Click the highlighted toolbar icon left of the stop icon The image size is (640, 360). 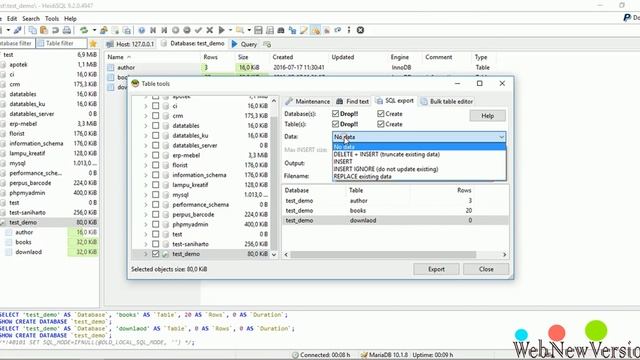pyautogui.click(x=316, y=30)
